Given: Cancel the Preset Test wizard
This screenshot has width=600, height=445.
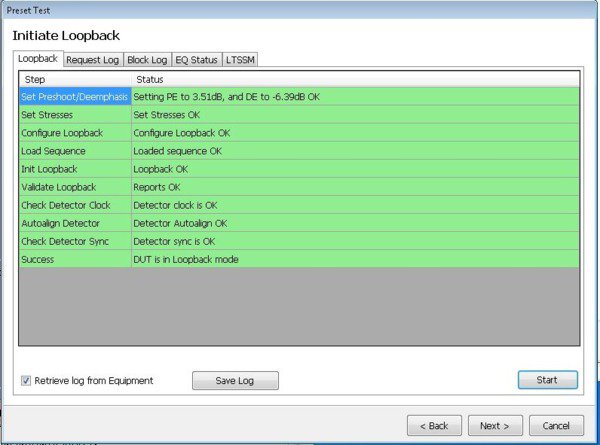Looking at the screenshot, I should coord(555,425).
